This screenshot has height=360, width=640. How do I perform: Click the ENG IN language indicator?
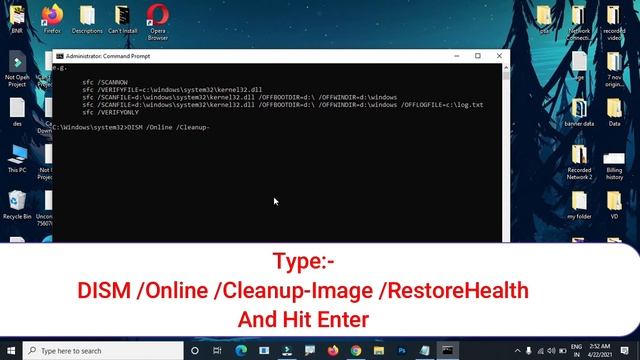[576, 351]
